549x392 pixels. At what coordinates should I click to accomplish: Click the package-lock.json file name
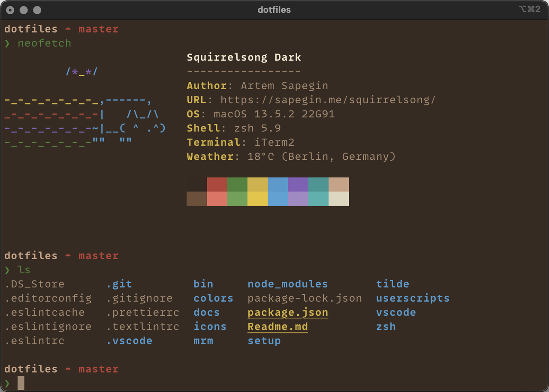point(305,298)
